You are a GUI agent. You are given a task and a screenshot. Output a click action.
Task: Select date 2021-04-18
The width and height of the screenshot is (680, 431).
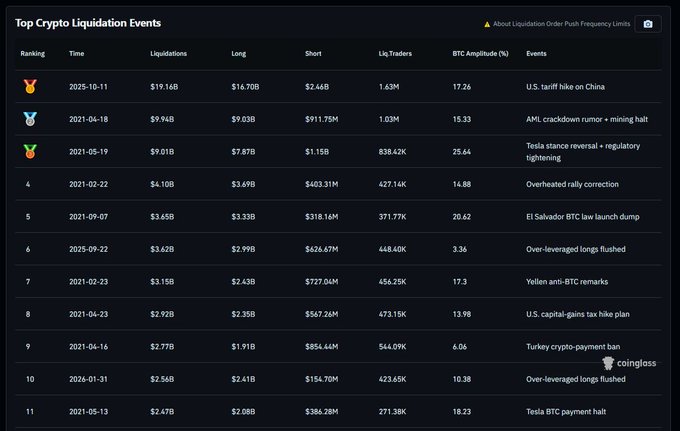88,119
